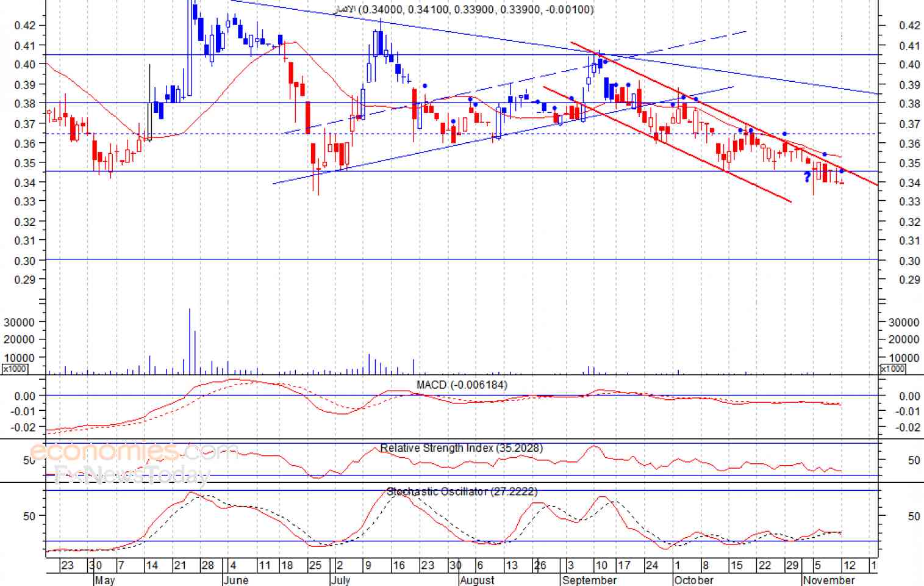Select the September month label on time axis
The width and height of the screenshot is (924, 586).
click(589, 580)
